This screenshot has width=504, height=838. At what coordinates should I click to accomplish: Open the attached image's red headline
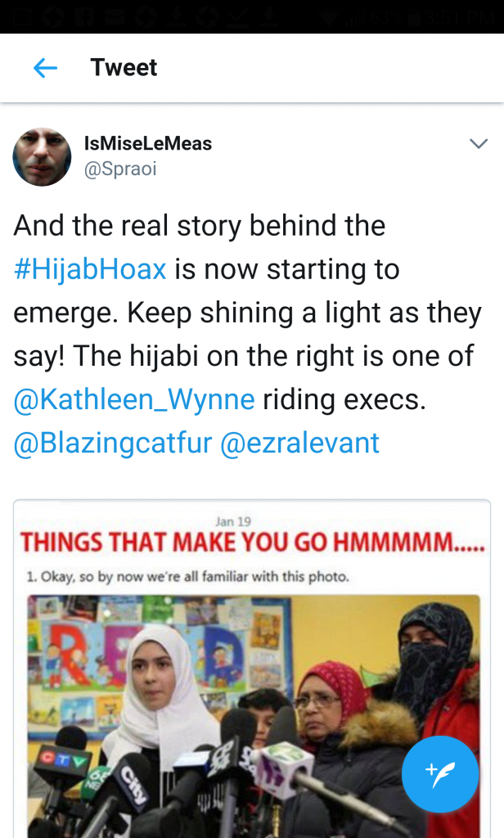[x=252, y=544]
